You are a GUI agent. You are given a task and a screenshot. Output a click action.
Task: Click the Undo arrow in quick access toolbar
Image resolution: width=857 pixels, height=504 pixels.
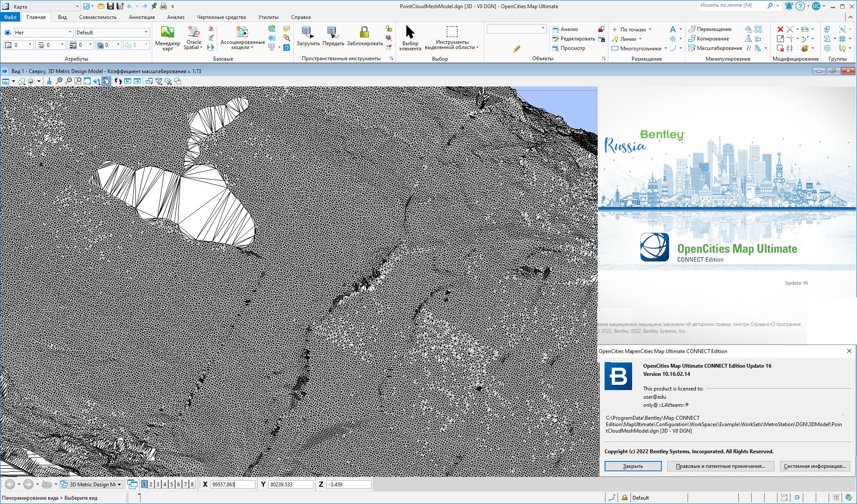point(129,6)
